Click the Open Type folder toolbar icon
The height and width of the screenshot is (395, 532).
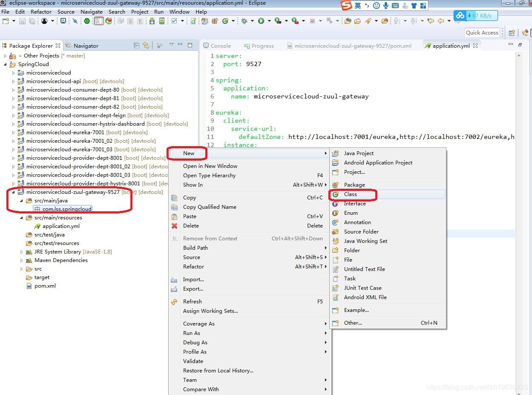[348, 21]
